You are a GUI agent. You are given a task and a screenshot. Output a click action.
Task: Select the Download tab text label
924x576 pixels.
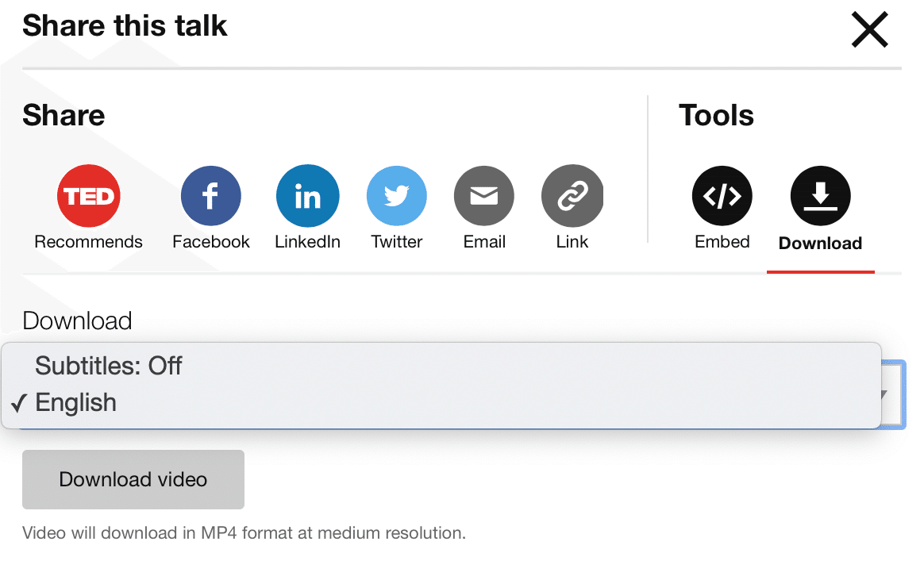click(820, 244)
